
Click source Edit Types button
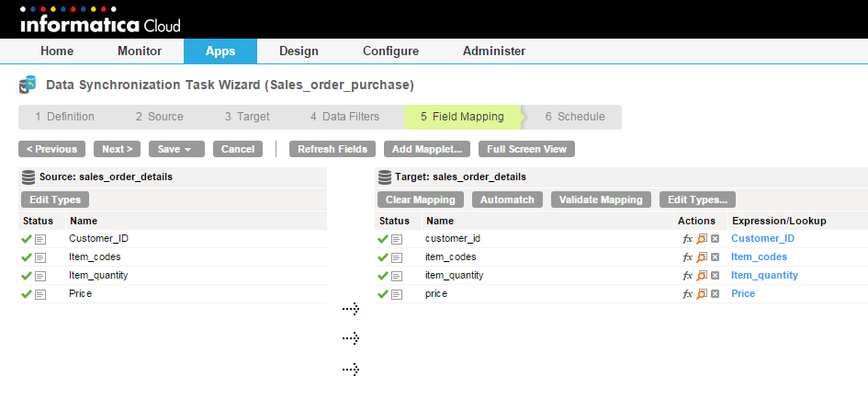pos(55,199)
